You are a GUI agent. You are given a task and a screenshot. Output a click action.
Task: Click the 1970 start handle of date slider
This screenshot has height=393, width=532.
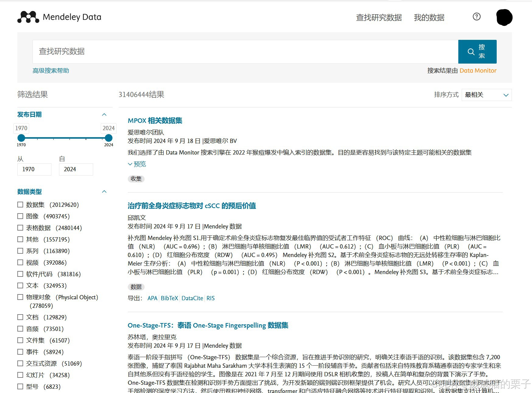pos(21,138)
